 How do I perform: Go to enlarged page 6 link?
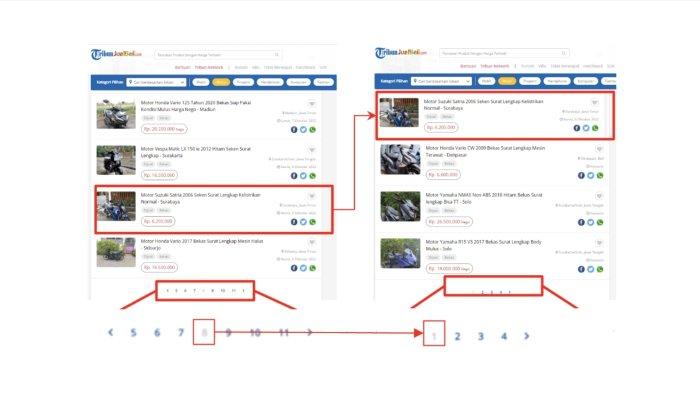pyautogui.click(x=157, y=333)
